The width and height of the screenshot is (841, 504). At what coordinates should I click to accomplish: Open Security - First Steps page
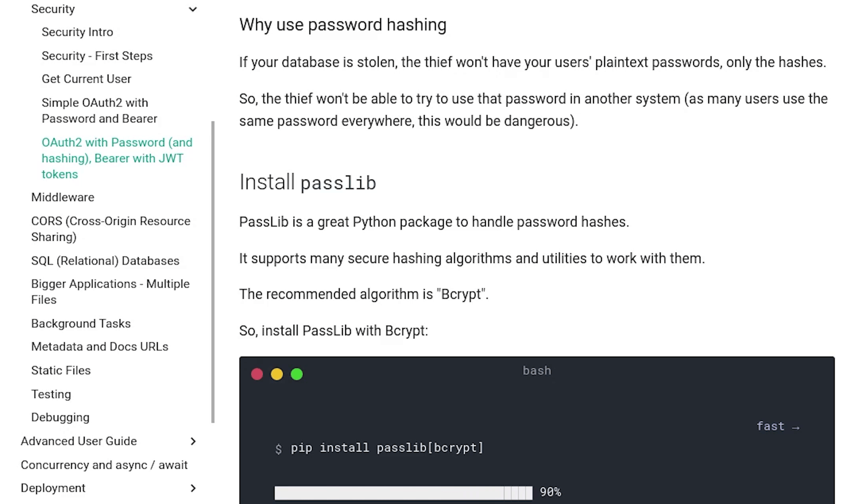96,55
